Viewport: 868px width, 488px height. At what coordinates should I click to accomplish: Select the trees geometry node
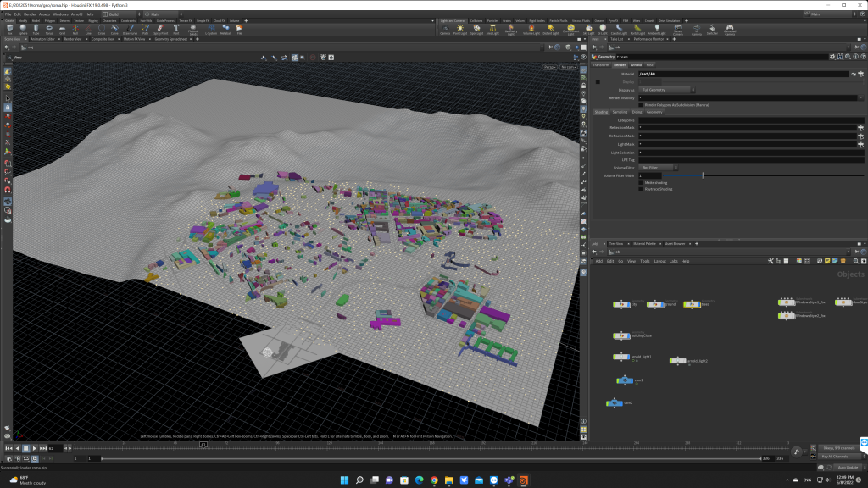click(x=692, y=304)
